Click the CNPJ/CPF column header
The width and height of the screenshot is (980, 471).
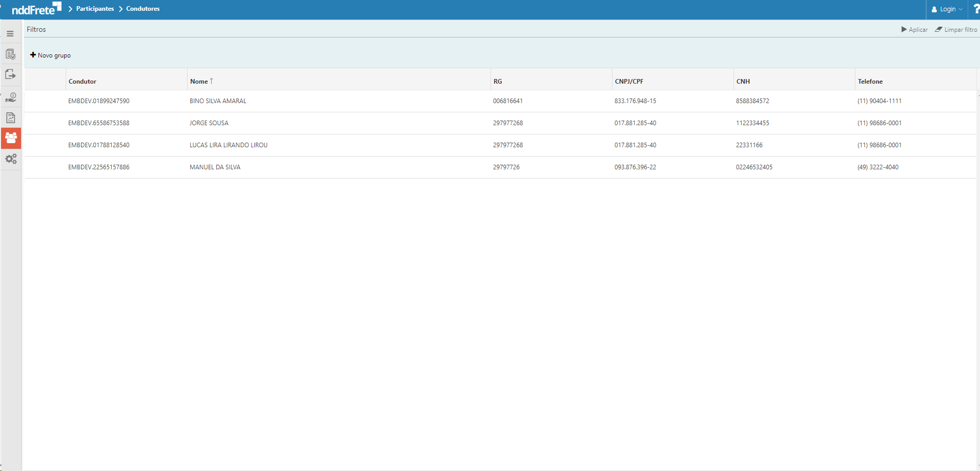click(629, 82)
